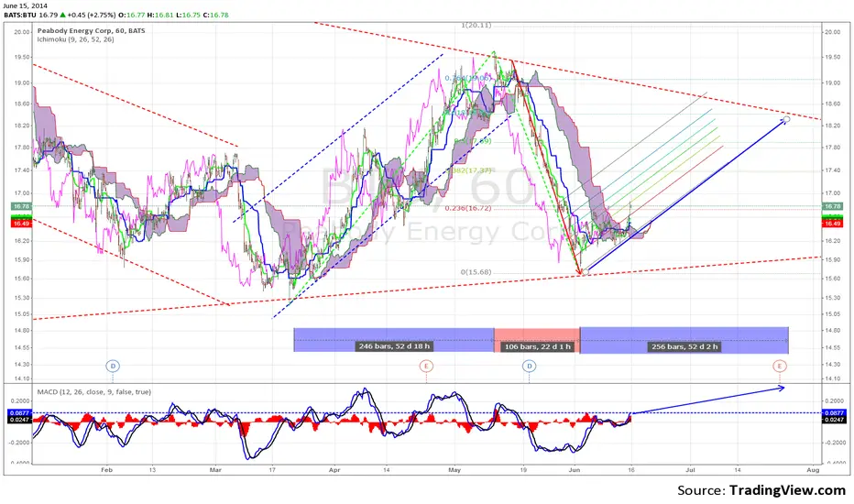Select the MACD (12, 26, close, 9) indicator label

point(93,392)
